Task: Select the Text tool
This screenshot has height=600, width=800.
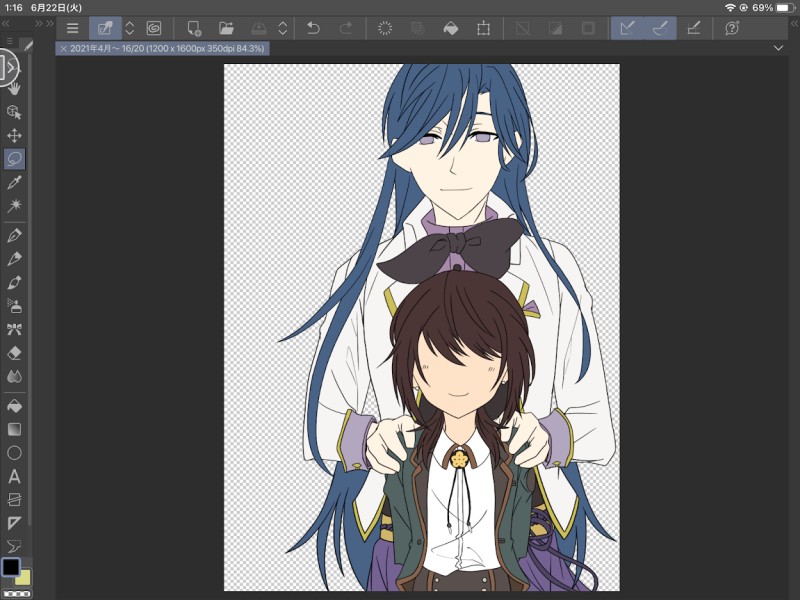Action: coord(14,476)
